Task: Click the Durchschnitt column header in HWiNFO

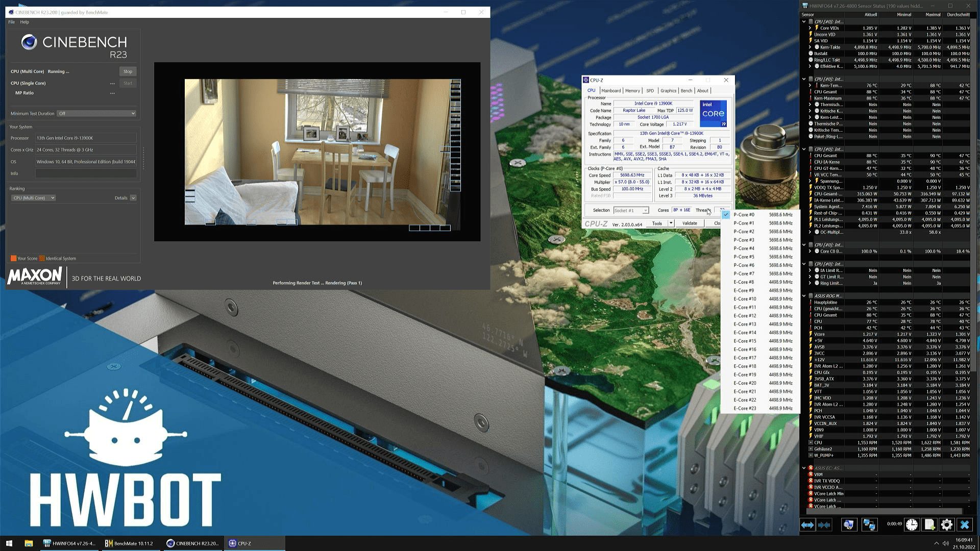Action: pos(958,15)
